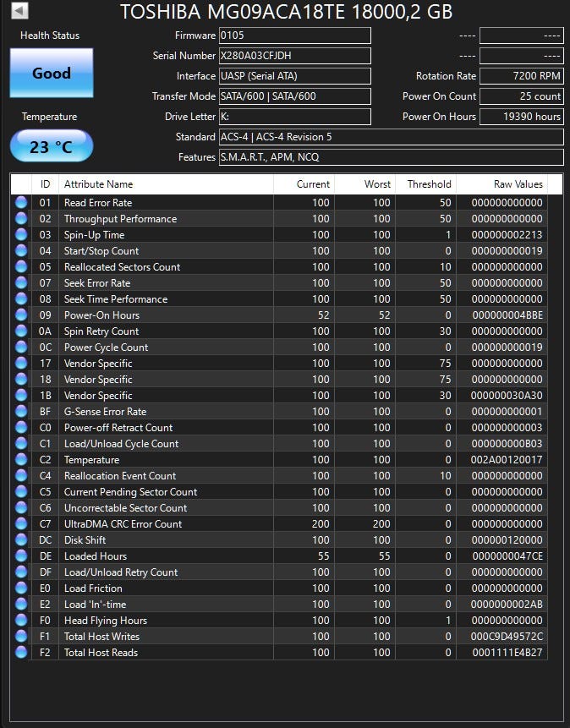Click the Power On Count field 25 count

[521, 96]
